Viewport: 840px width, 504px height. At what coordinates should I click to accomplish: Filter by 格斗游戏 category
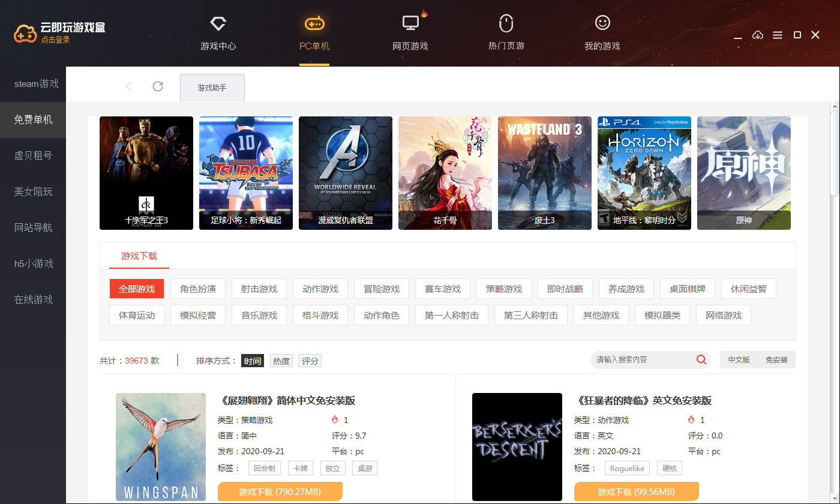pyautogui.click(x=320, y=315)
